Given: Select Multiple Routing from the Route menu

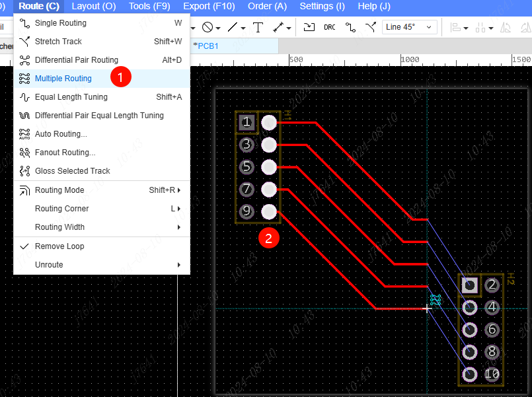Looking at the screenshot, I should (63, 79).
